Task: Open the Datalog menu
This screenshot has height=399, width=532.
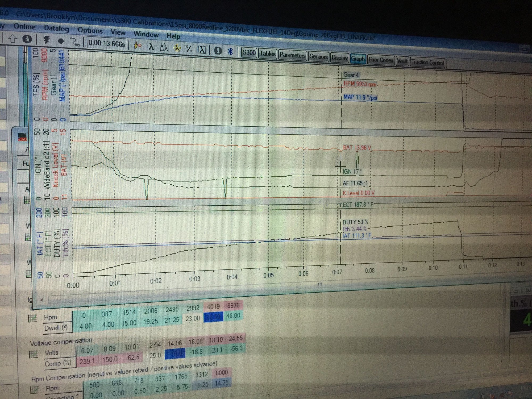Action: pyautogui.click(x=56, y=28)
